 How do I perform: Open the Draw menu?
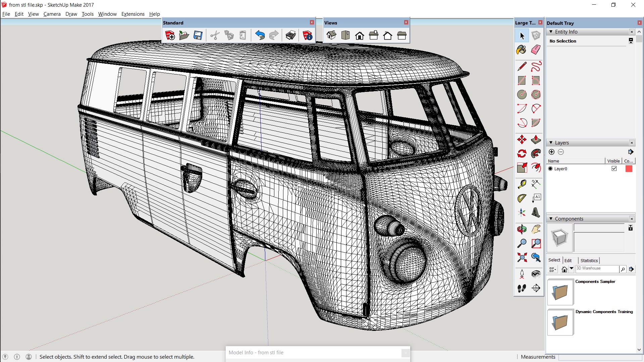pyautogui.click(x=71, y=14)
